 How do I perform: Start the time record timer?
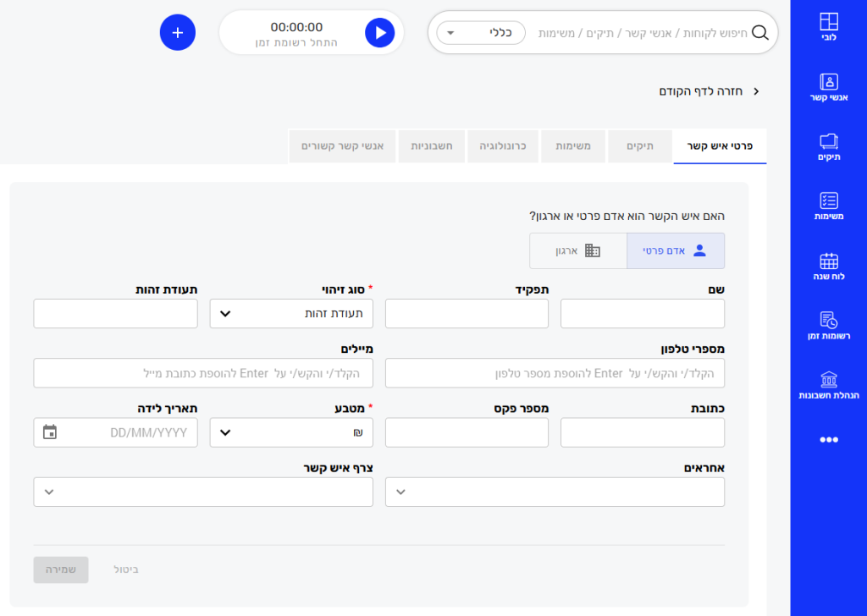tap(380, 32)
